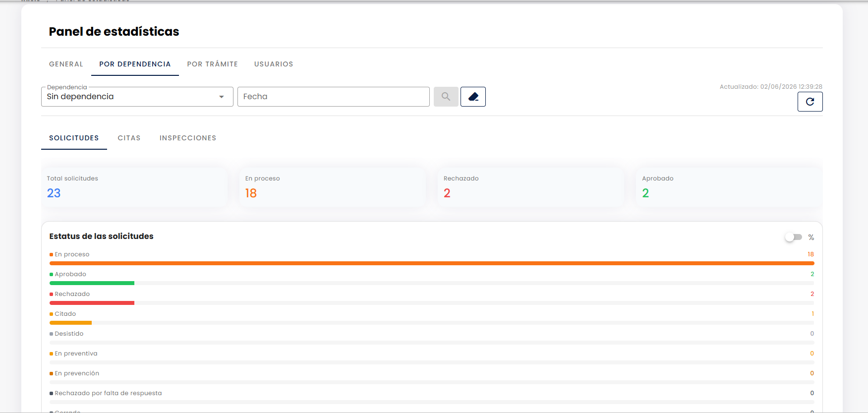
Task: Click the Rechazado summary card
Action: point(531,187)
